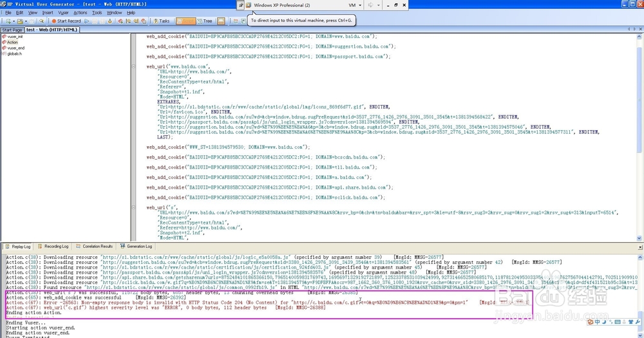Click the tab strip scroll-left arrow
Image resolution: width=644 pixels, height=338 pixels.
(x=629, y=29)
